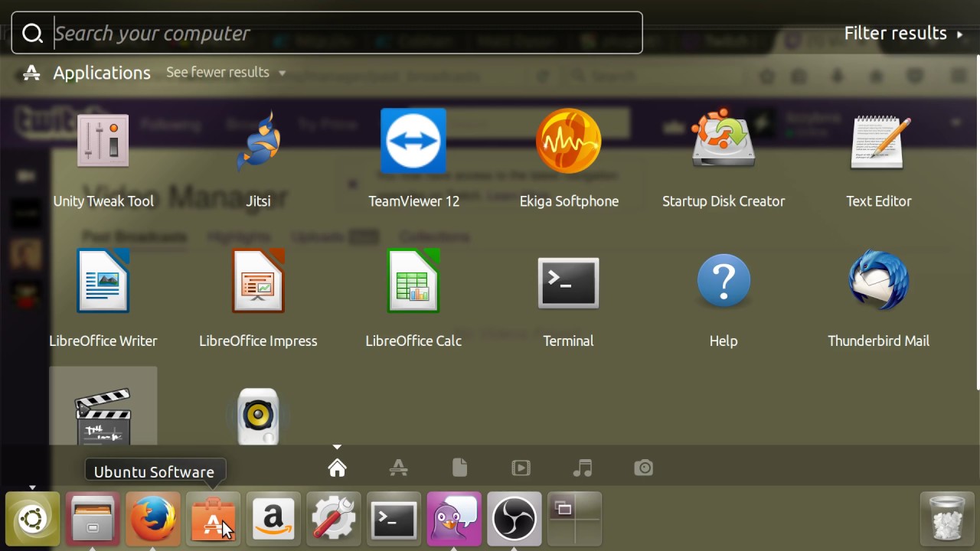This screenshot has width=980, height=551.
Task: Launch Ekiga Softphone
Action: [568, 141]
